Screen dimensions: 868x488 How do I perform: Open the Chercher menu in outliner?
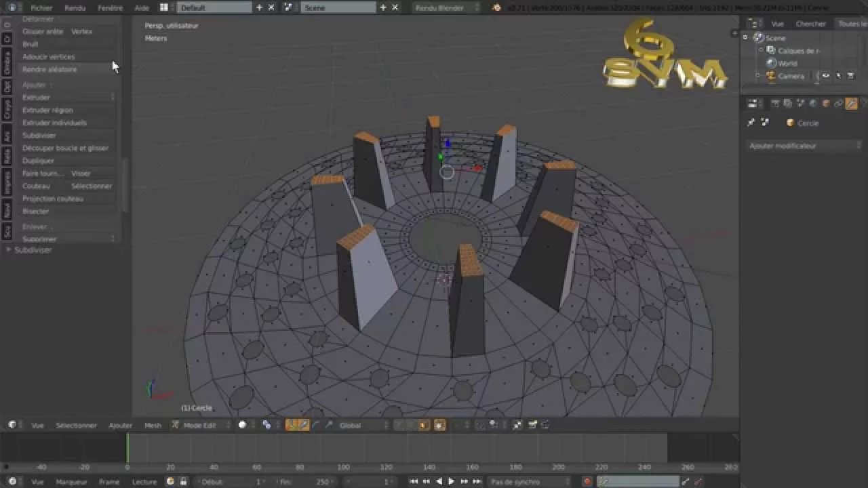click(x=810, y=24)
